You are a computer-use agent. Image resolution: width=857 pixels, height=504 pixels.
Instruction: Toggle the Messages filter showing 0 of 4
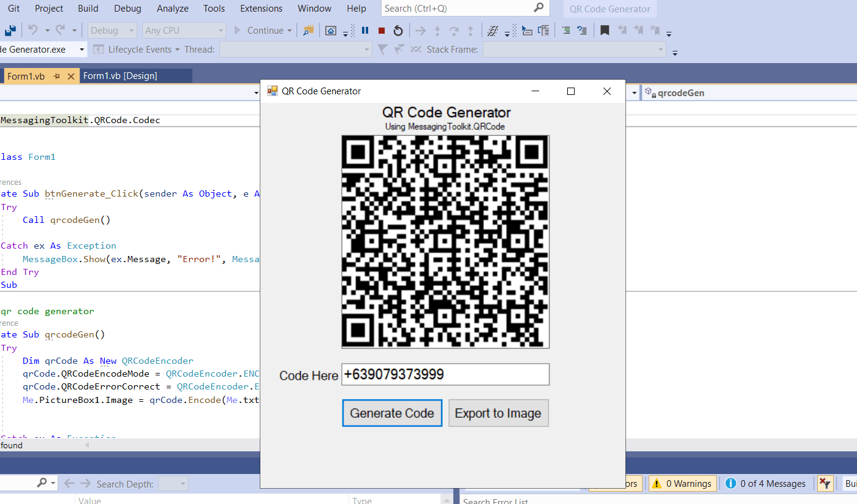pyautogui.click(x=766, y=483)
